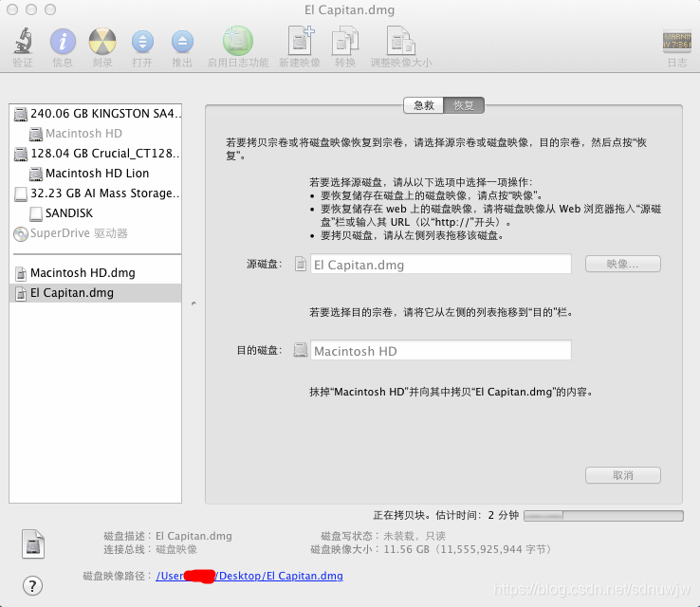
Task: Open the Log (日志) icon
Action: tap(677, 42)
